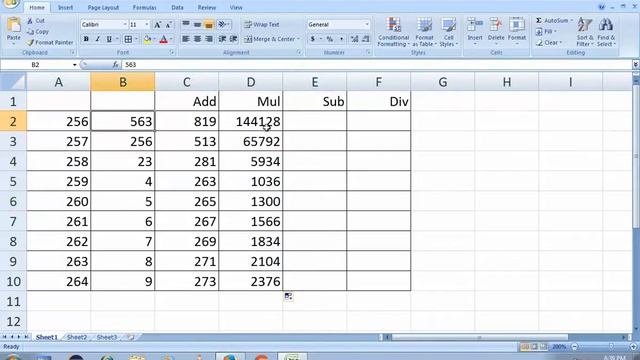The width and height of the screenshot is (640, 360).
Task: Open the Data tab
Action: [177, 8]
